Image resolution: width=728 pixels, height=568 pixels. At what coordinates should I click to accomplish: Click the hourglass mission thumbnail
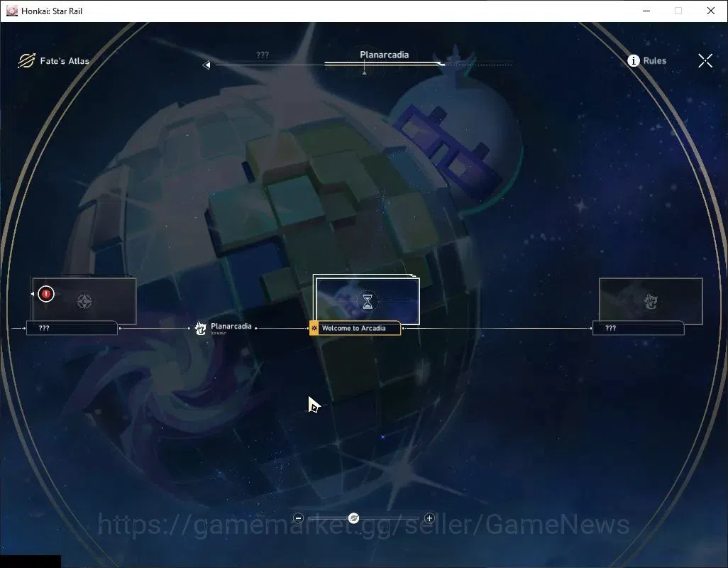pyautogui.click(x=368, y=300)
